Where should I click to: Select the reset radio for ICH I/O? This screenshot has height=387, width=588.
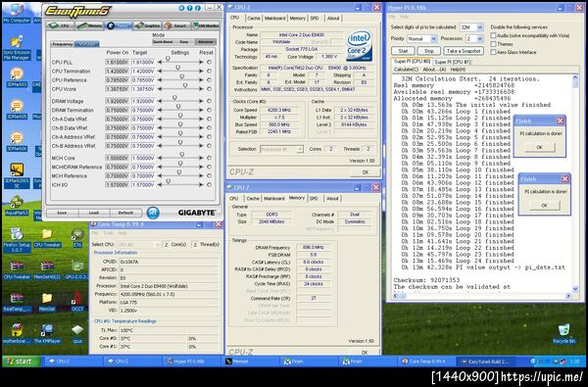209,185
